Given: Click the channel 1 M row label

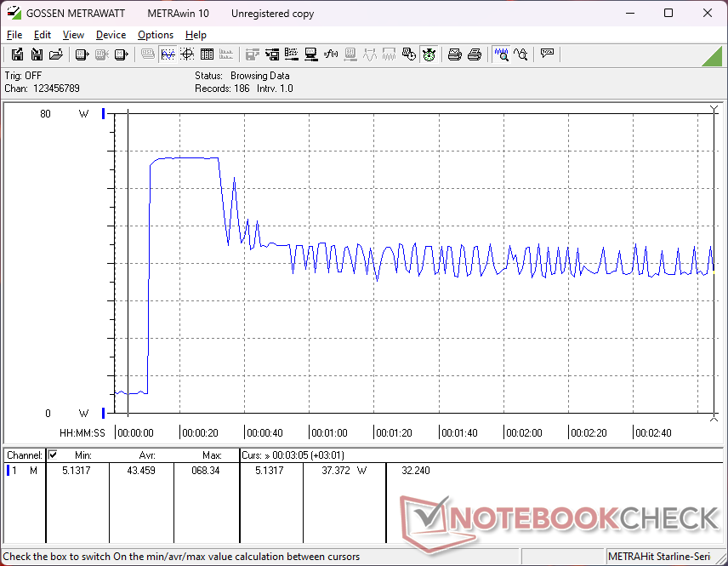Looking at the screenshot, I should click(x=23, y=471).
